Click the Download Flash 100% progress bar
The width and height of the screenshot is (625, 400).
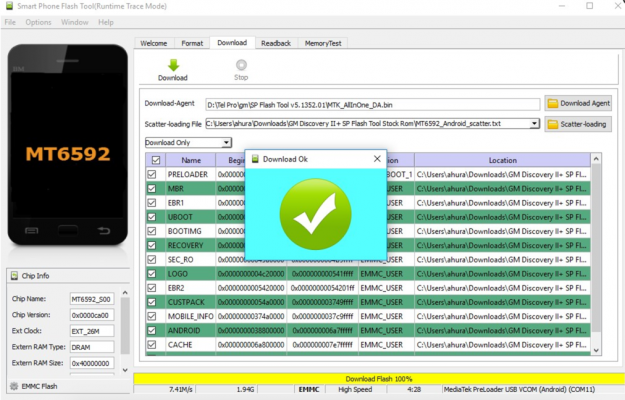tap(372, 379)
